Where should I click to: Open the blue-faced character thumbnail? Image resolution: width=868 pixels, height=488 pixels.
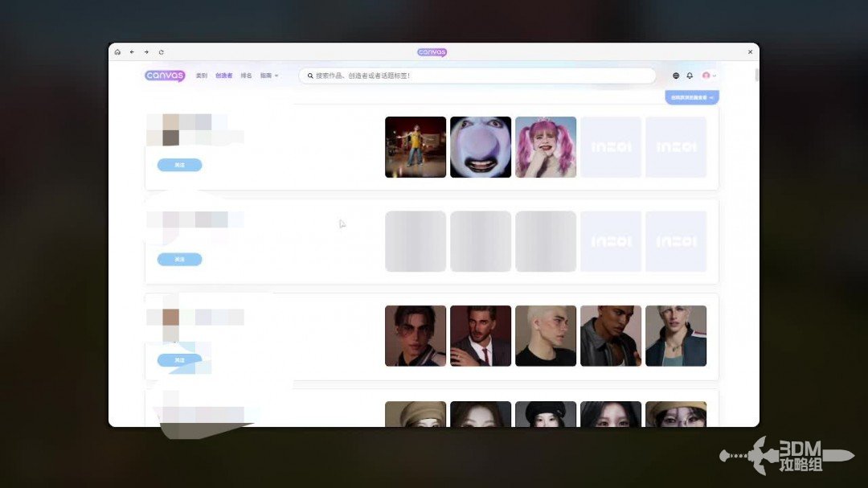481,147
